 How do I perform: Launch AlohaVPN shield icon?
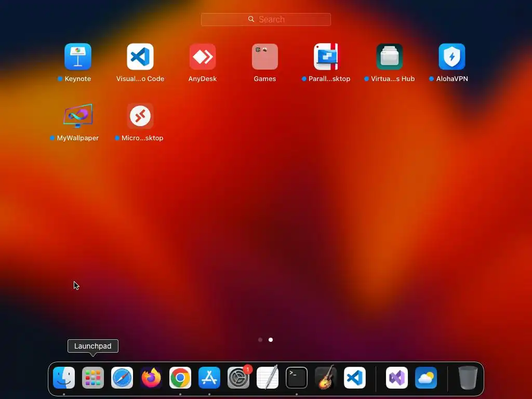(x=452, y=56)
